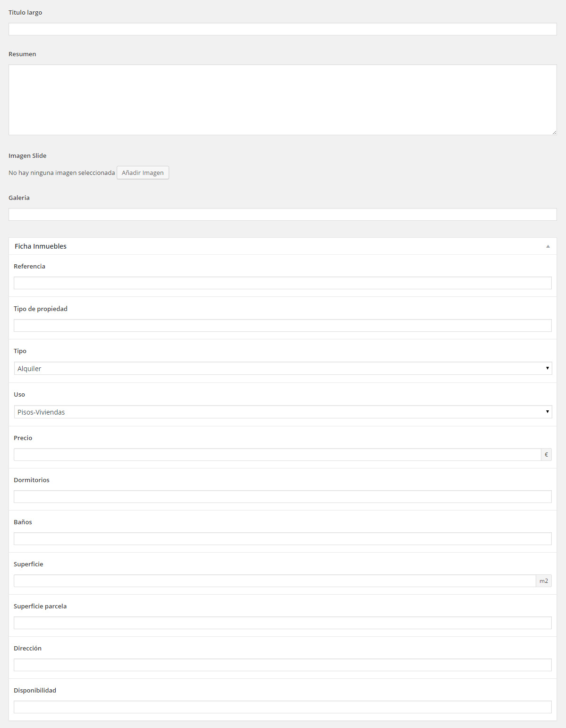Image resolution: width=566 pixels, height=728 pixels.
Task: Click the Añadir Imagen button
Action: point(143,173)
